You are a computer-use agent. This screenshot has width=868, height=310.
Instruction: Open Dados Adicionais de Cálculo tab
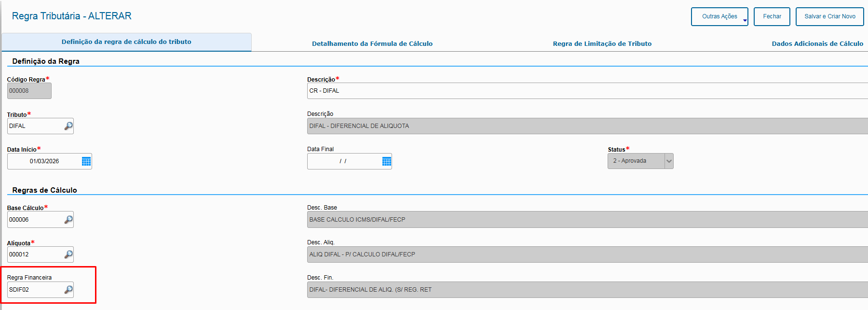817,43
